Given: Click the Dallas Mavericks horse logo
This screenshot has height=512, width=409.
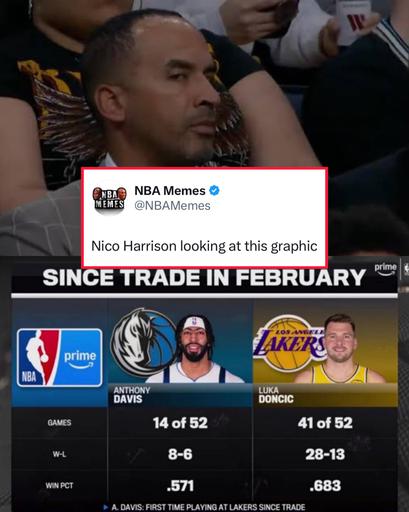Looking at the screenshot, I should [x=142, y=343].
